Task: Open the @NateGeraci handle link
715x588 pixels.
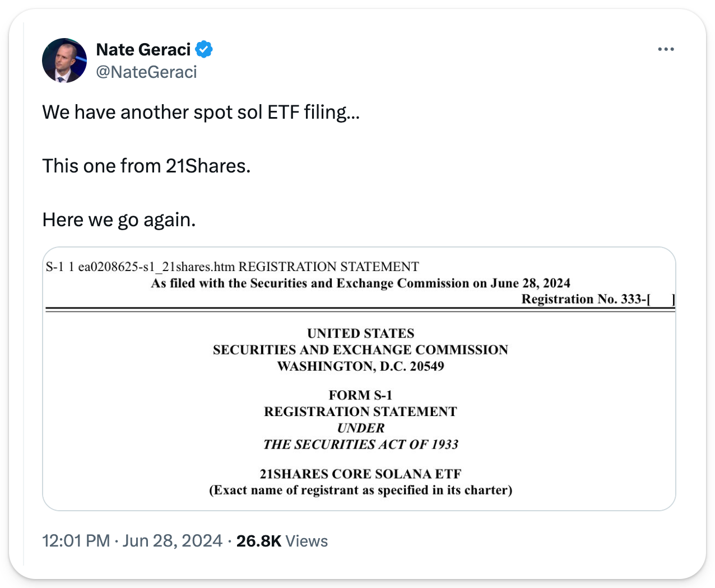Action: click(x=147, y=72)
